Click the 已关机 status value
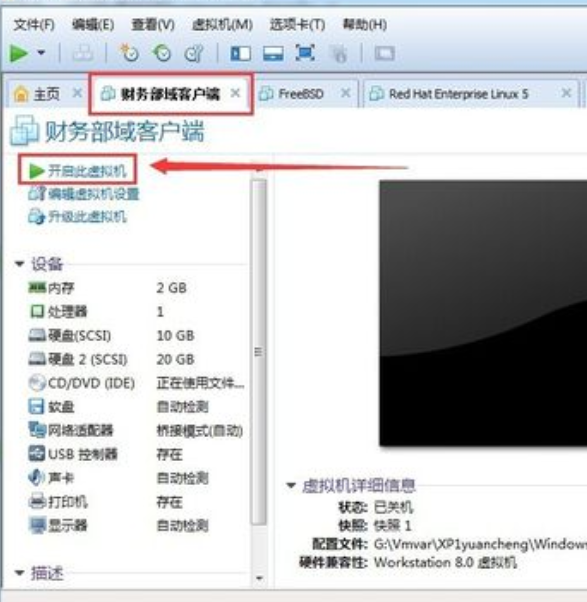 (x=394, y=508)
